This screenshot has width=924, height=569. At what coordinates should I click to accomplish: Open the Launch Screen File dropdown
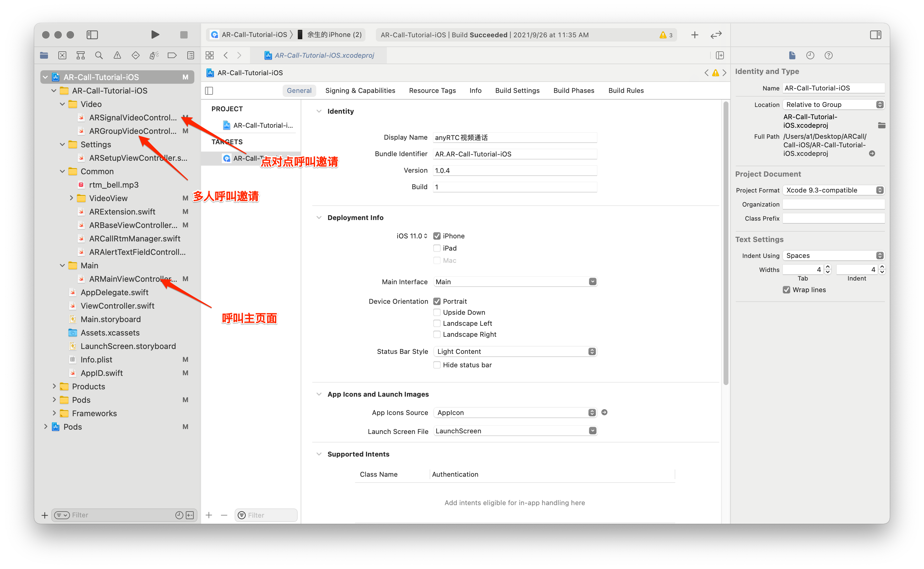[515, 431]
